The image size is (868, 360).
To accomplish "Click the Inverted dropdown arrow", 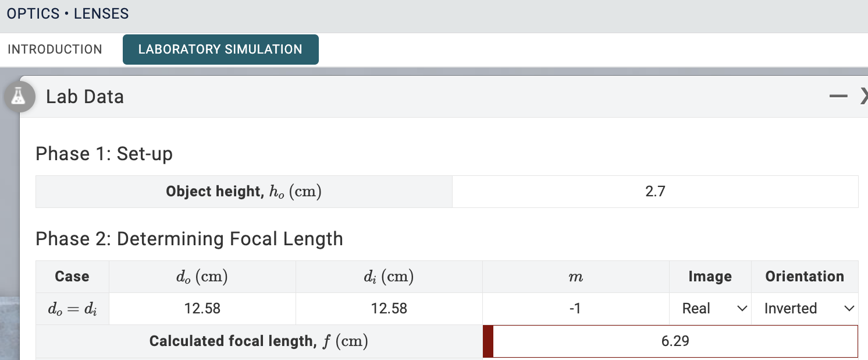I will coord(849,309).
